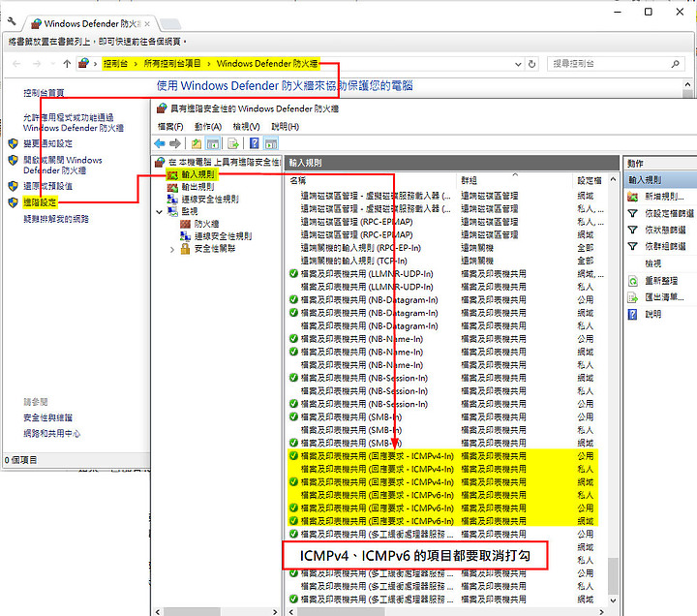Sort the rules by the 設定檔 column header
The width and height of the screenshot is (697, 616).
(590, 180)
